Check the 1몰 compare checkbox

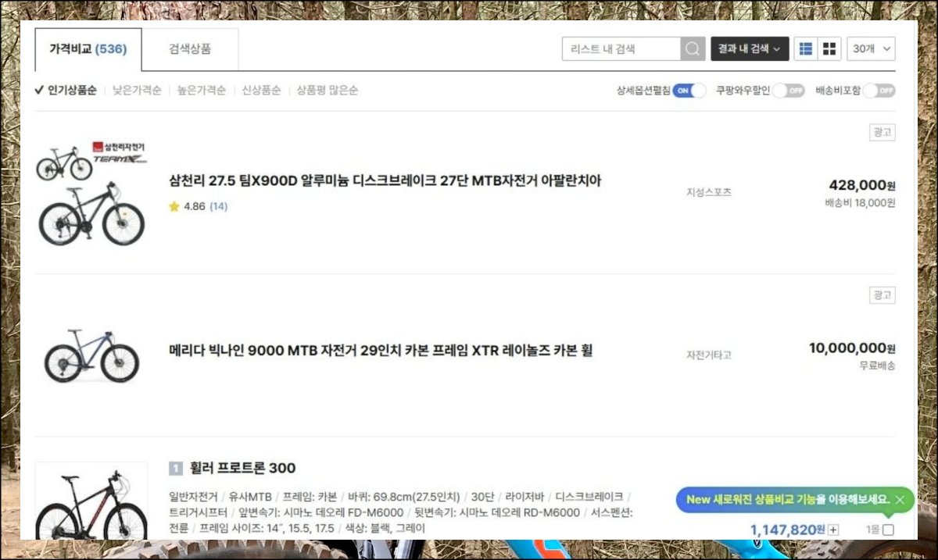pos(888,530)
